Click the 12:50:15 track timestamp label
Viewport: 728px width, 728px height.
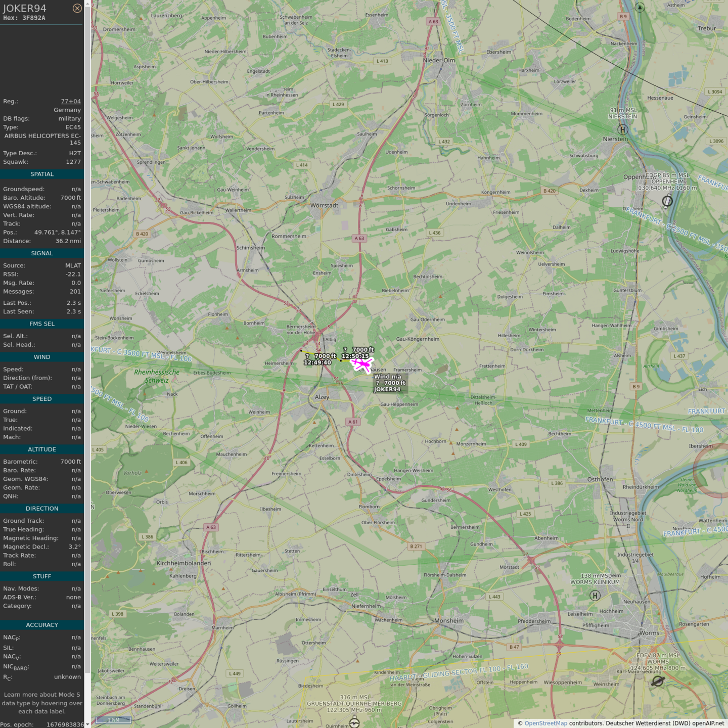click(x=355, y=356)
